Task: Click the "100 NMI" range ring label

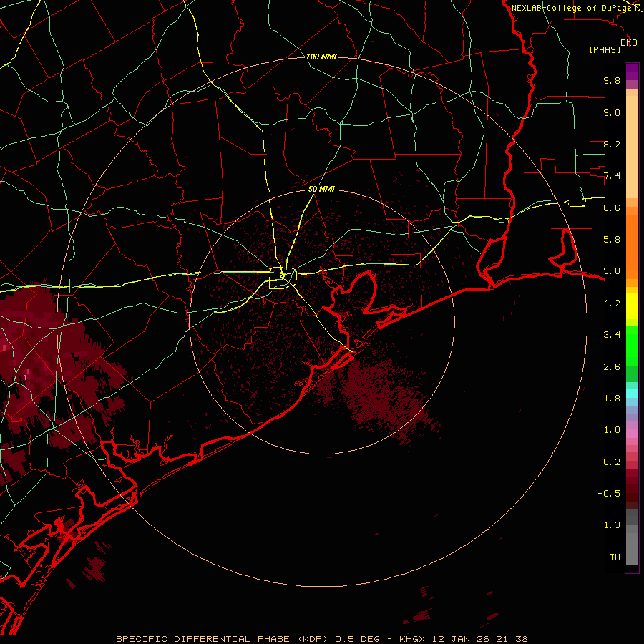Action: tap(321, 57)
